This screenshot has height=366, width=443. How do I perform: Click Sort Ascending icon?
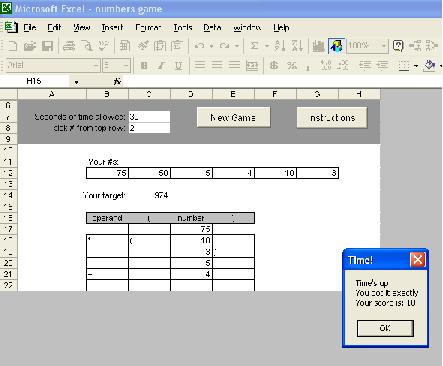click(279, 46)
